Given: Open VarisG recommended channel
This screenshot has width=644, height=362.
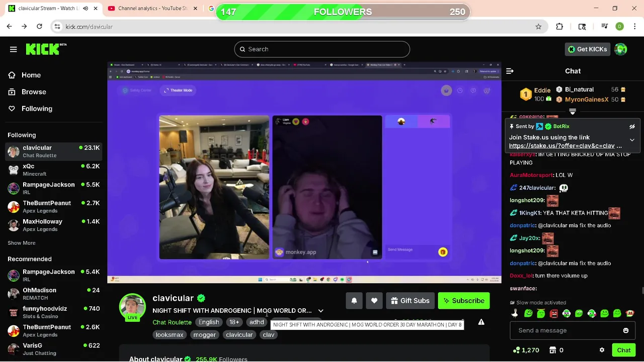Looking at the screenshot, I should click(53, 349).
